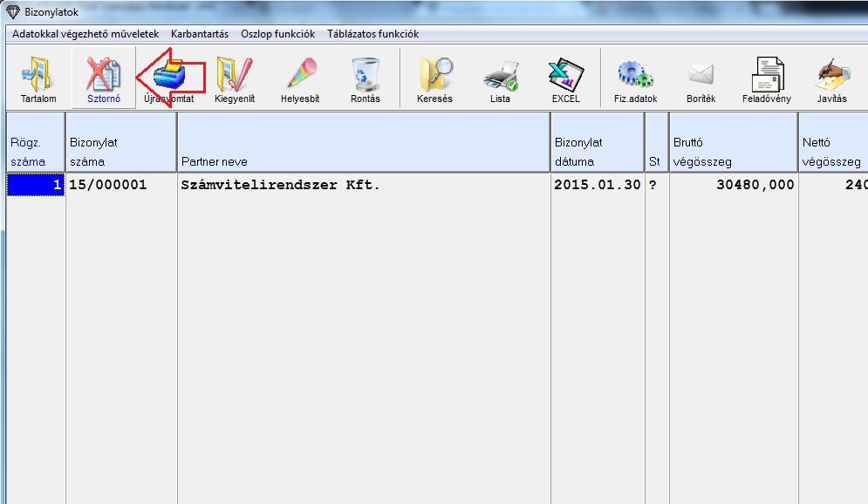Select the Javítás edit icon
Screen dimensions: 868x504
pyautogui.click(x=831, y=78)
